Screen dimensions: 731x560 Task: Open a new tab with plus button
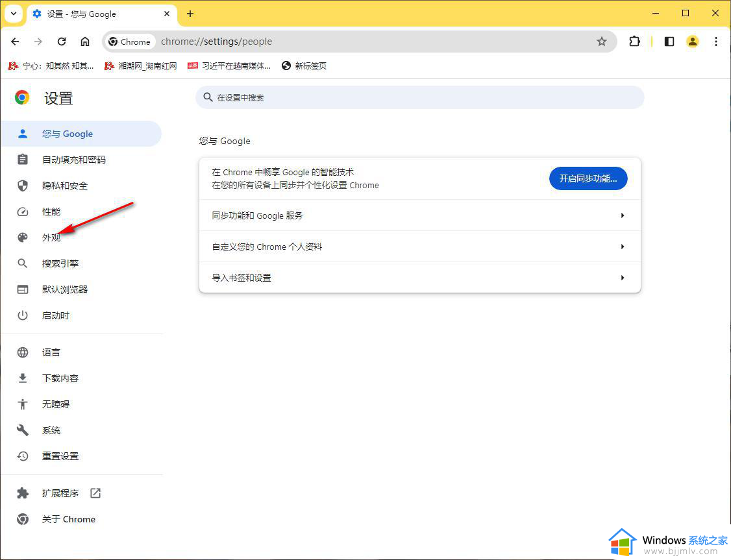pyautogui.click(x=190, y=14)
